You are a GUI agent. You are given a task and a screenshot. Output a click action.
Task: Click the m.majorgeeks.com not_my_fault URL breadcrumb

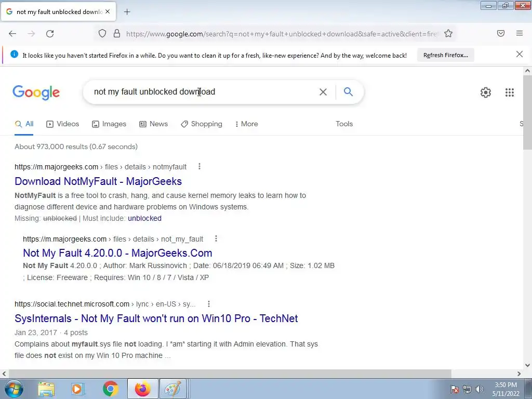(113, 239)
